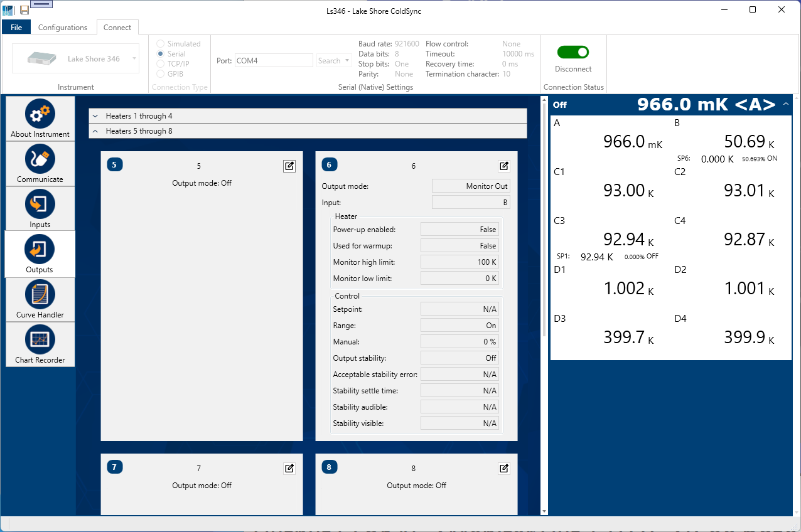
Task: Click the Monitor high limit 100 K value
Action: click(460, 262)
